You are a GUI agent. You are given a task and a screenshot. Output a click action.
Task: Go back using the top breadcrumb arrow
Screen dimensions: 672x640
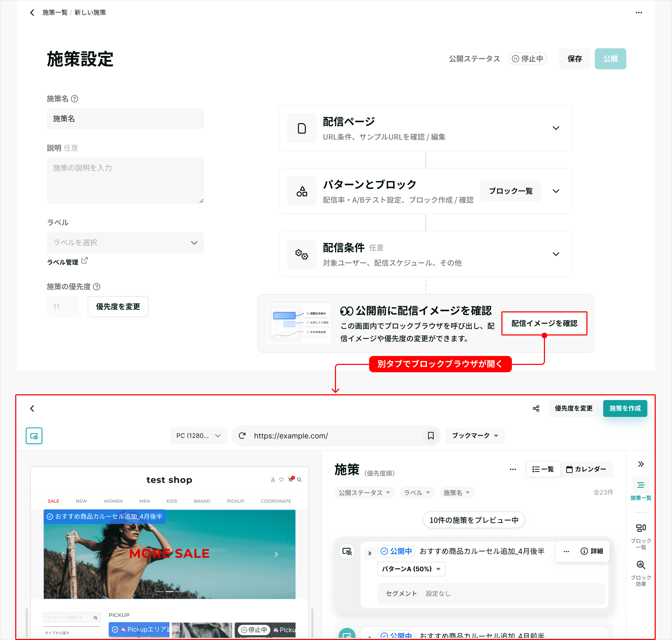point(32,13)
